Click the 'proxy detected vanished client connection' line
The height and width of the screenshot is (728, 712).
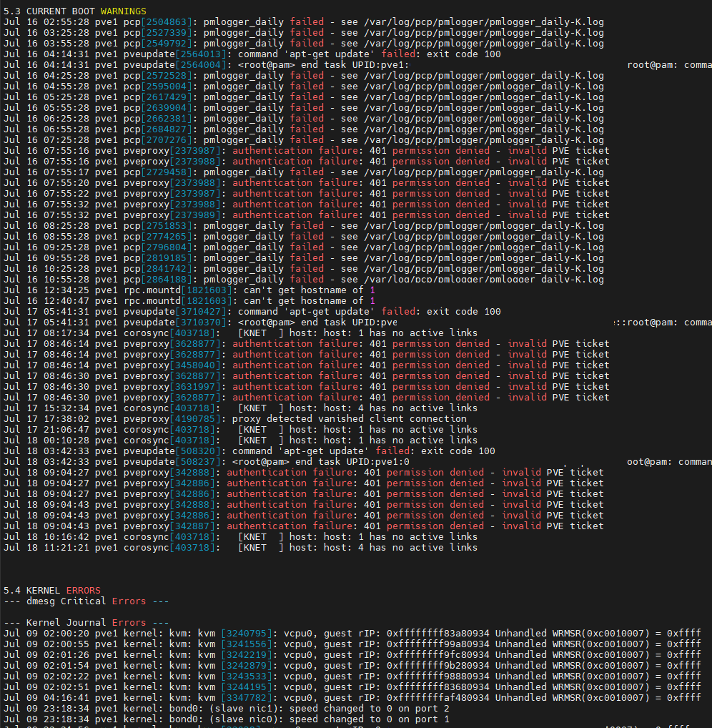(235, 419)
